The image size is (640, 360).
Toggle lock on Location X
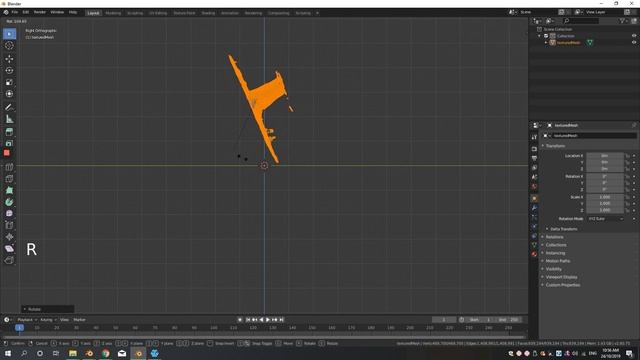(627, 156)
